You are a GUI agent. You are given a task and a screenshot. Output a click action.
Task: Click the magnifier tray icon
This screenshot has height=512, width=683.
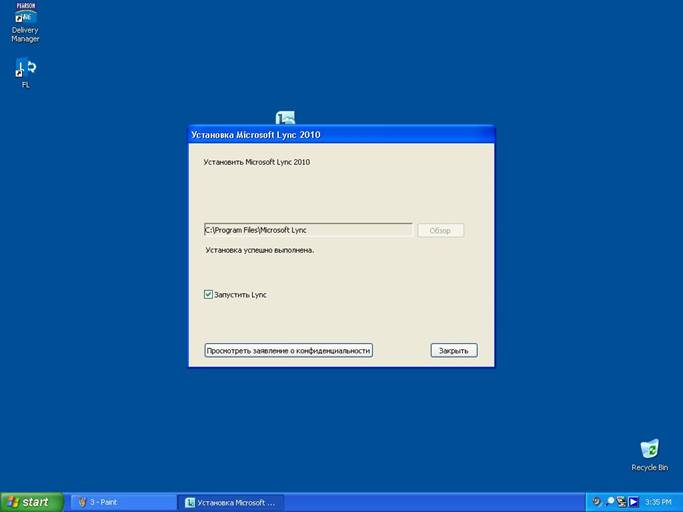coord(610,502)
